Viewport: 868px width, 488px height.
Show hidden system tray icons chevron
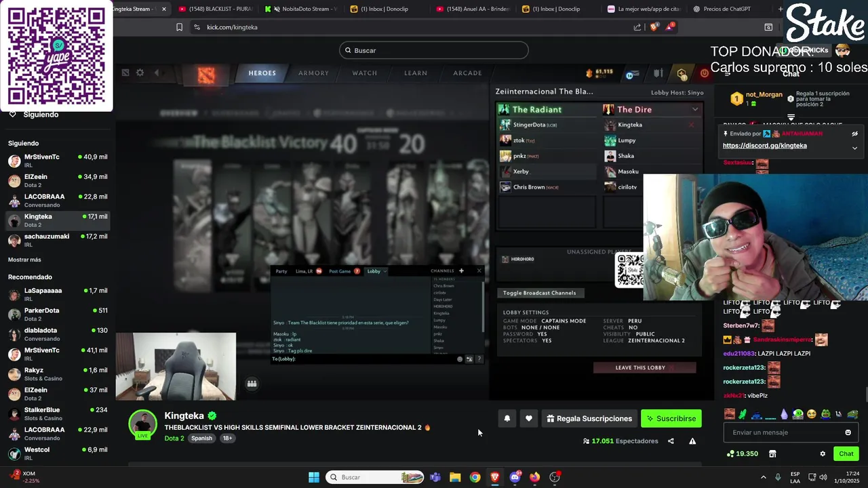(x=763, y=477)
